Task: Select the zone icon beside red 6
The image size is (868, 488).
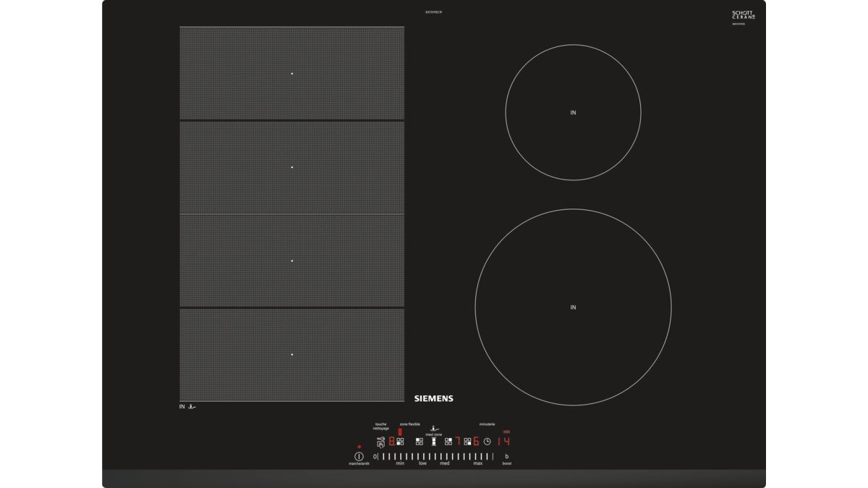Action: [x=468, y=441]
